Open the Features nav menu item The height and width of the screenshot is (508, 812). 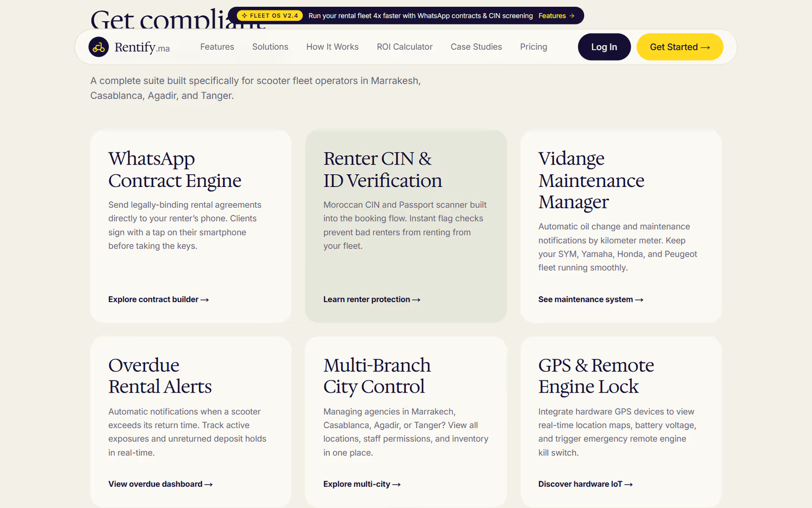click(217, 47)
